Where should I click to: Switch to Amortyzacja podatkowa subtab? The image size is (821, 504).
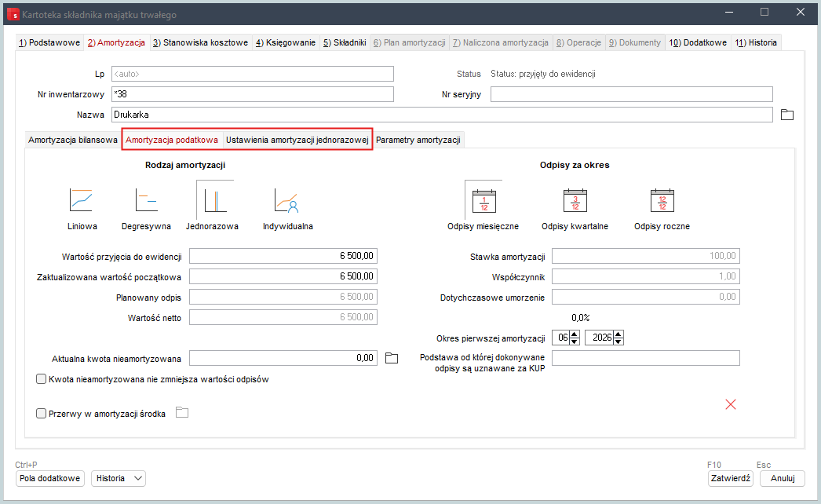(172, 140)
